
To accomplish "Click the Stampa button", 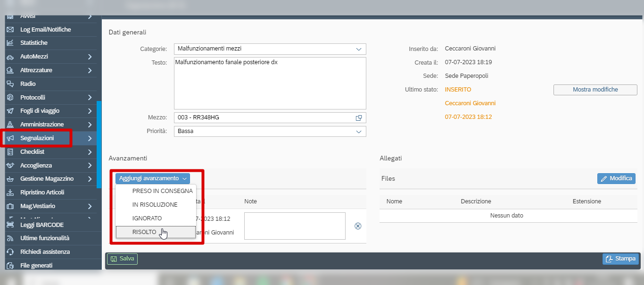I will (x=621, y=259).
